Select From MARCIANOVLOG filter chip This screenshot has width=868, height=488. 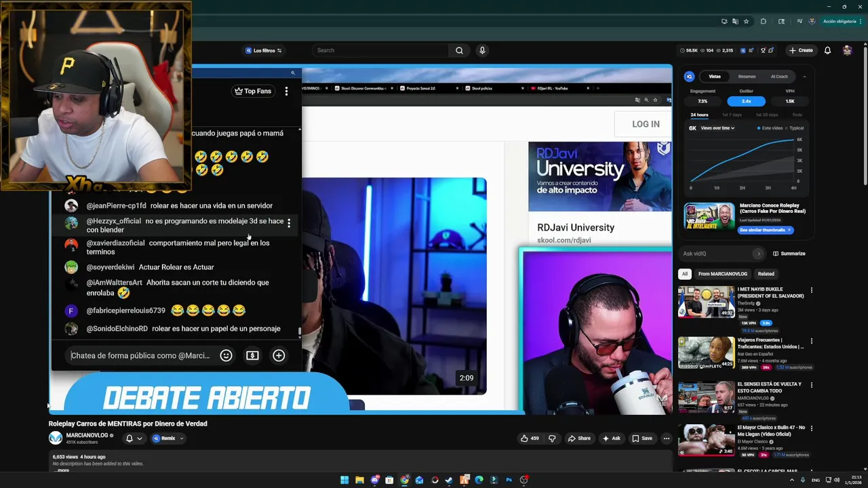pyautogui.click(x=722, y=274)
